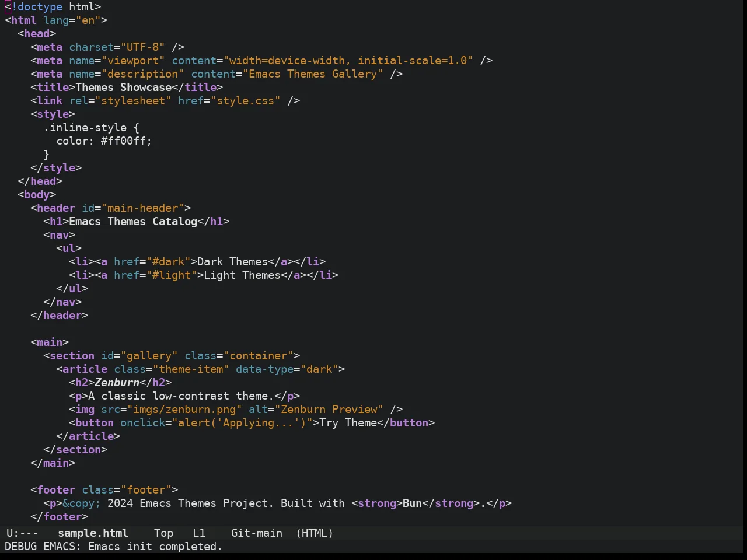Click the closing </main> tag
The width and height of the screenshot is (747, 560).
pyautogui.click(x=53, y=463)
